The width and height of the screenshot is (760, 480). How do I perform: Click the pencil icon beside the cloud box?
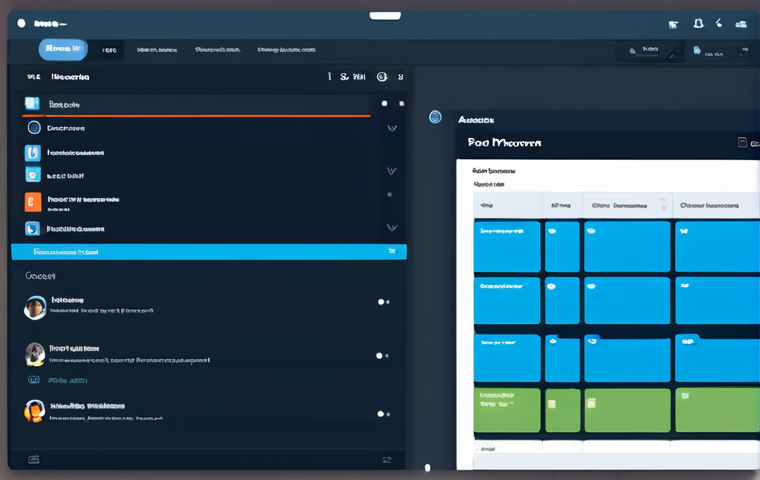(672, 55)
